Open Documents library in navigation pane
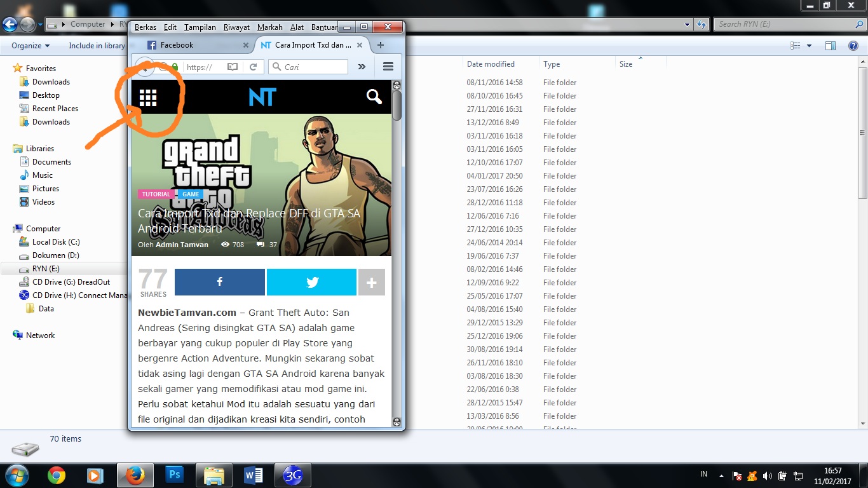This screenshot has width=868, height=488. (51, 162)
